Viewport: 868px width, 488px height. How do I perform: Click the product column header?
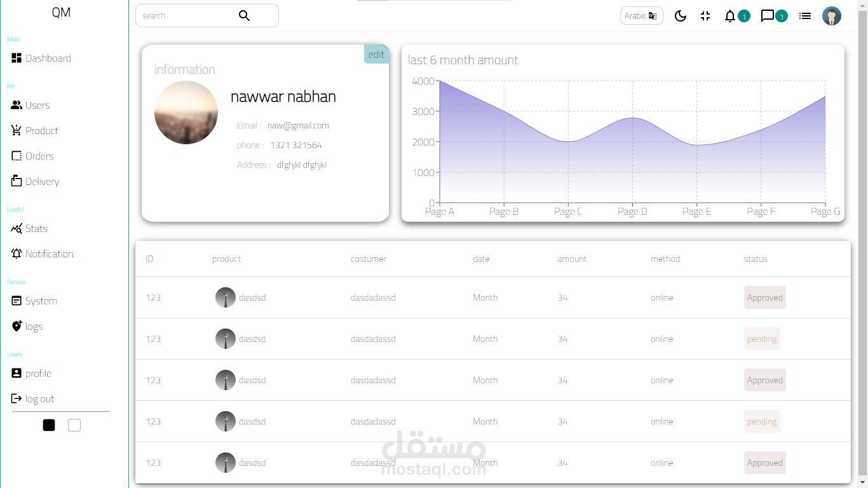tap(226, 259)
